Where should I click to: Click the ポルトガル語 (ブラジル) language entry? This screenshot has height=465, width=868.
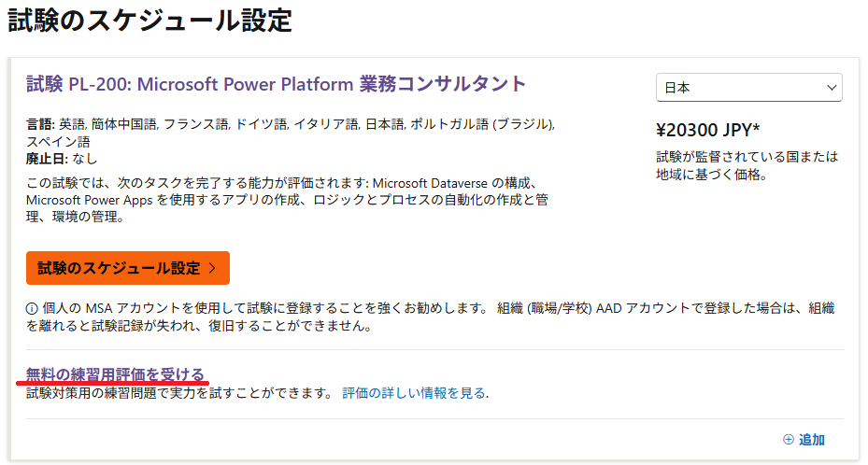click(x=480, y=123)
